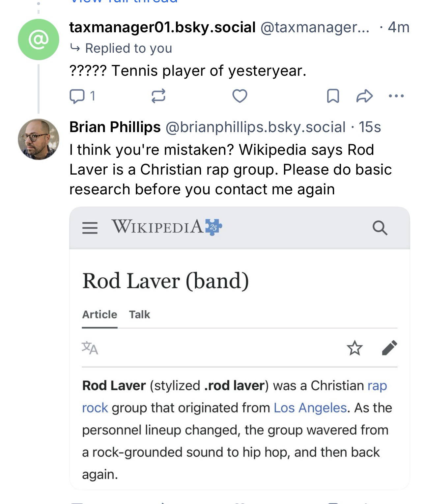Open the 'rap rock' link
The width and height of the screenshot is (425, 504).
pos(377,386)
